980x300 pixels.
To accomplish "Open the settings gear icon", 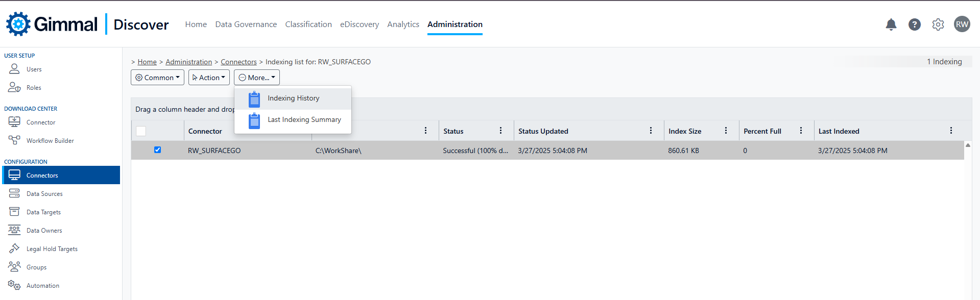I will [x=938, y=24].
